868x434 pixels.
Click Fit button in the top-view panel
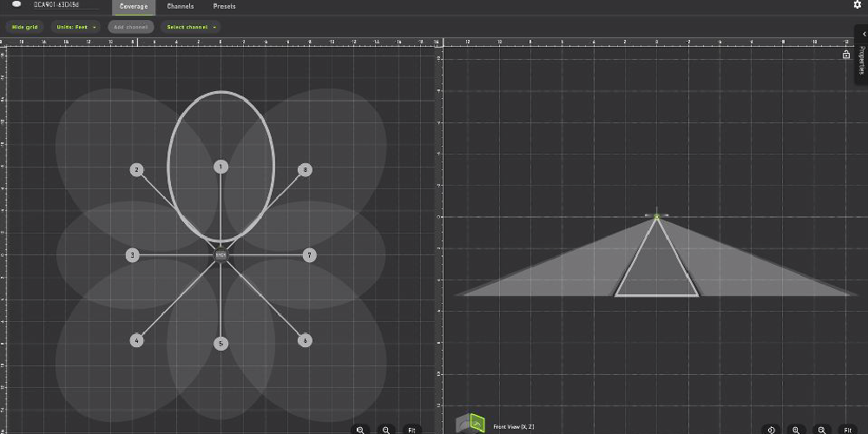pos(414,429)
